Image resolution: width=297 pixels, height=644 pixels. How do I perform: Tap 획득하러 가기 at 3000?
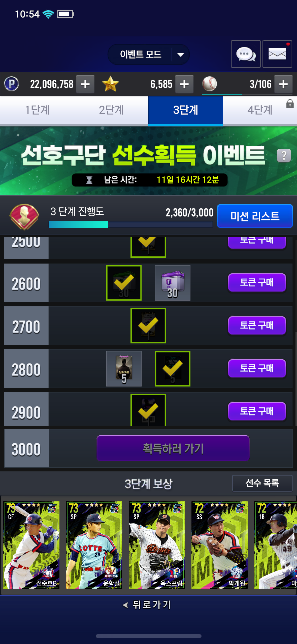173,448
